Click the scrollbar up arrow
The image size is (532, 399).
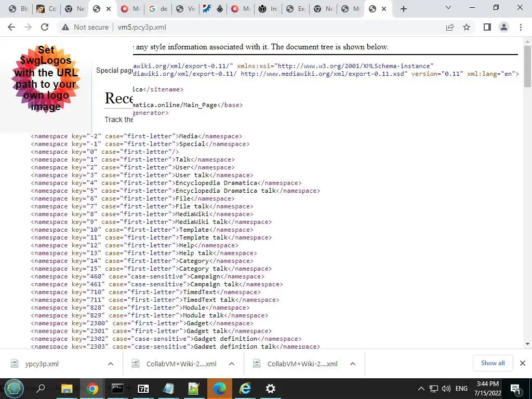tap(527, 42)
